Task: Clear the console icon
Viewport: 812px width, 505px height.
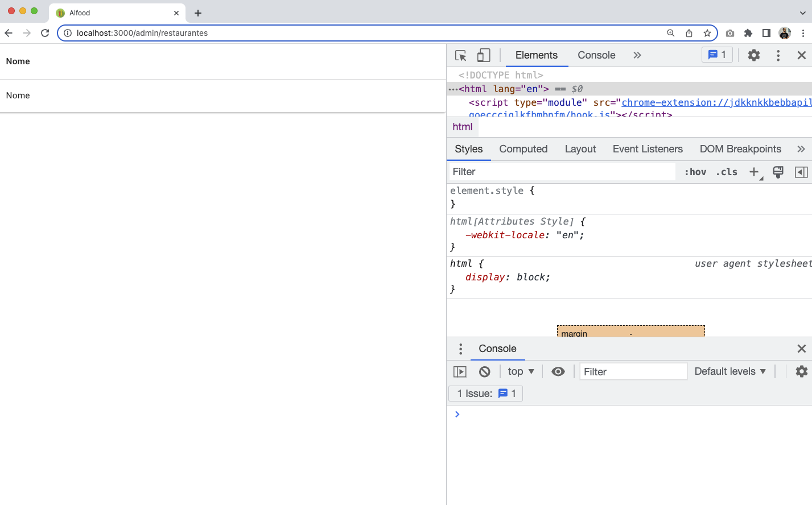Action: [x=484, y=371]
